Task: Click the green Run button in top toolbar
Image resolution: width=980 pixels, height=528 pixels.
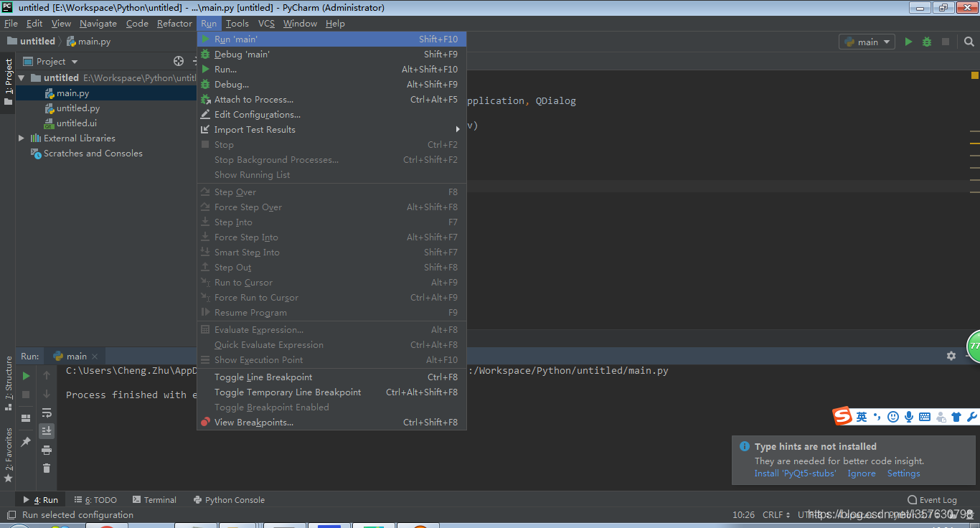Action: click(x=908, y=42)
